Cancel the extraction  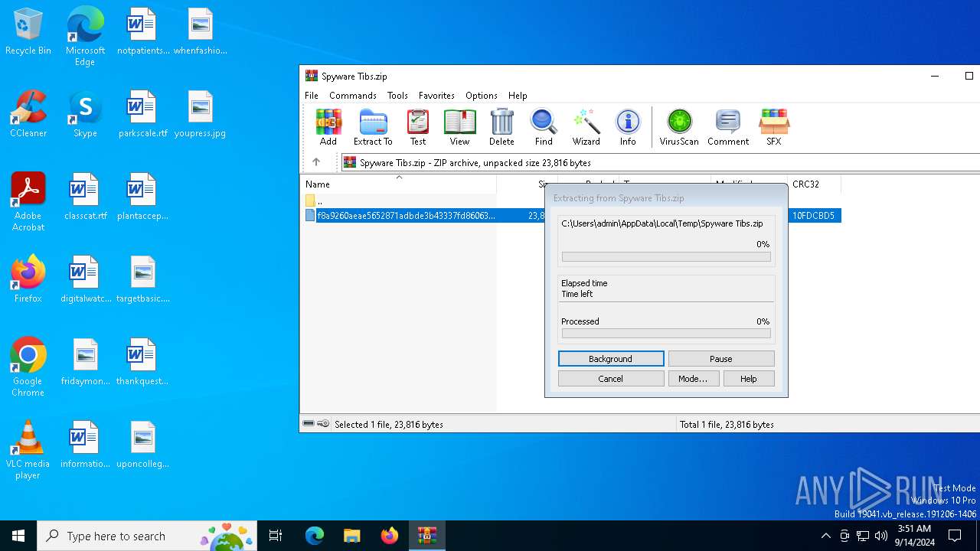(611, 379)
